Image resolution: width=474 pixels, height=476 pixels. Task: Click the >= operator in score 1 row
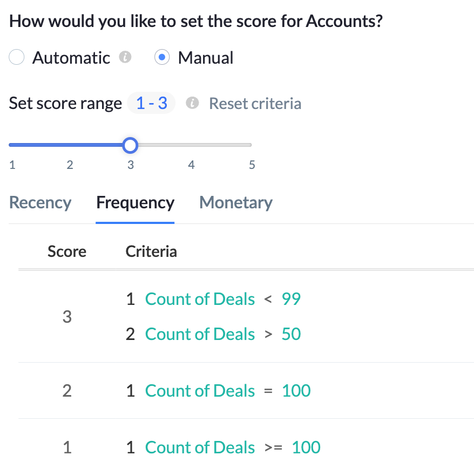click(x=273, y=448)
